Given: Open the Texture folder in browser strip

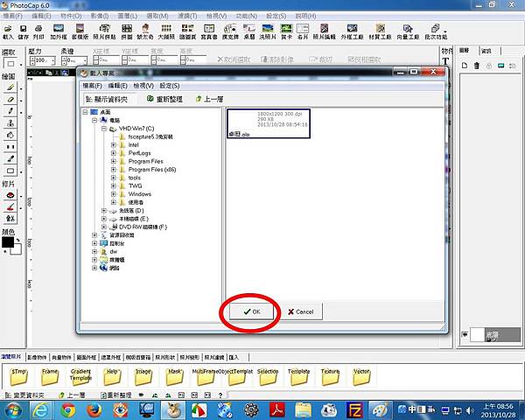Looking at the screenshot, I should 330,377.
